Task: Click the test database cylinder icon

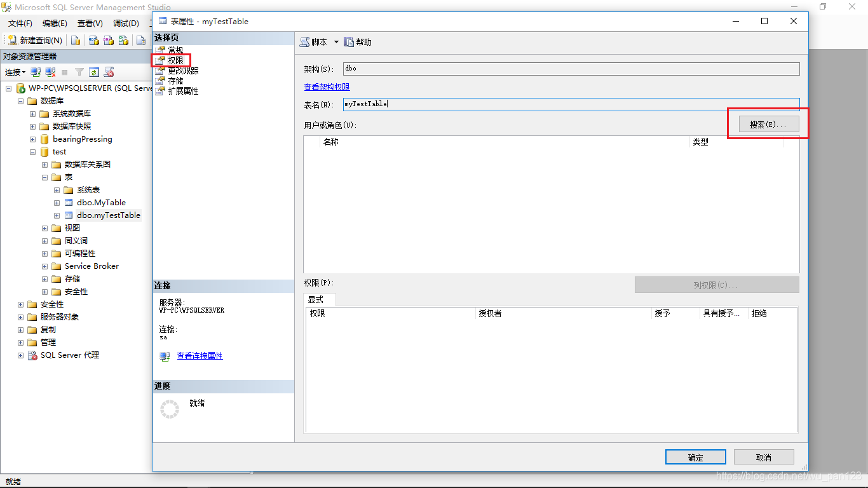Action: tap(44, 152)
